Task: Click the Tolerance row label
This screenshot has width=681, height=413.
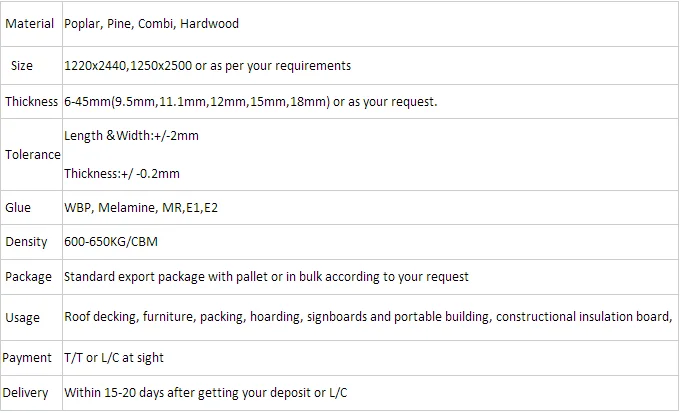Action: (32, 155)
